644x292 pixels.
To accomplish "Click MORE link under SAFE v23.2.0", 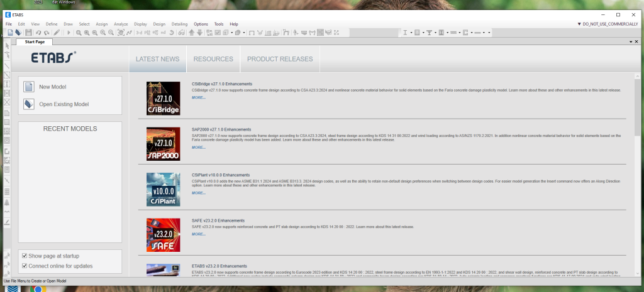I will pyautogui.click(x=199, y=234).
